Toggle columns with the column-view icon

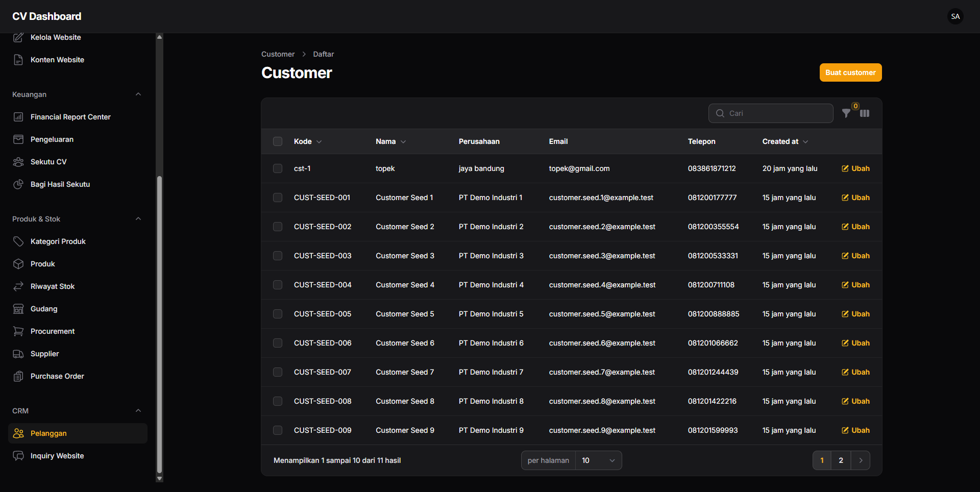point(865,113)
